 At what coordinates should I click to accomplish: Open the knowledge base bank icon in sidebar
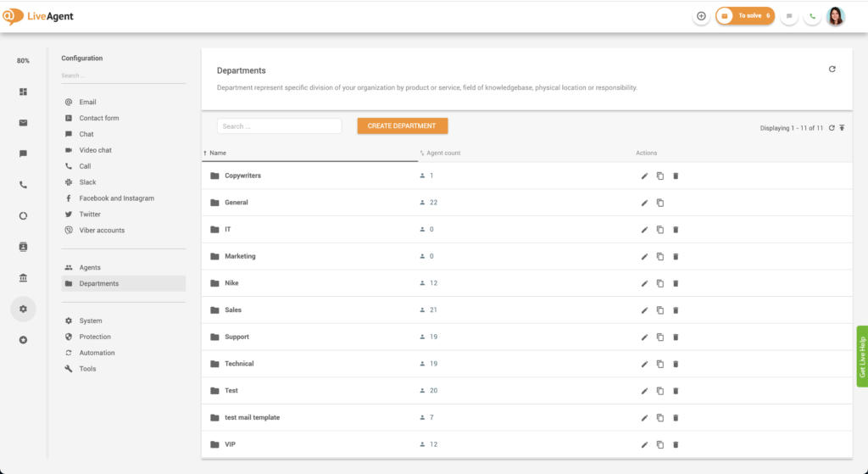(23, 278)
